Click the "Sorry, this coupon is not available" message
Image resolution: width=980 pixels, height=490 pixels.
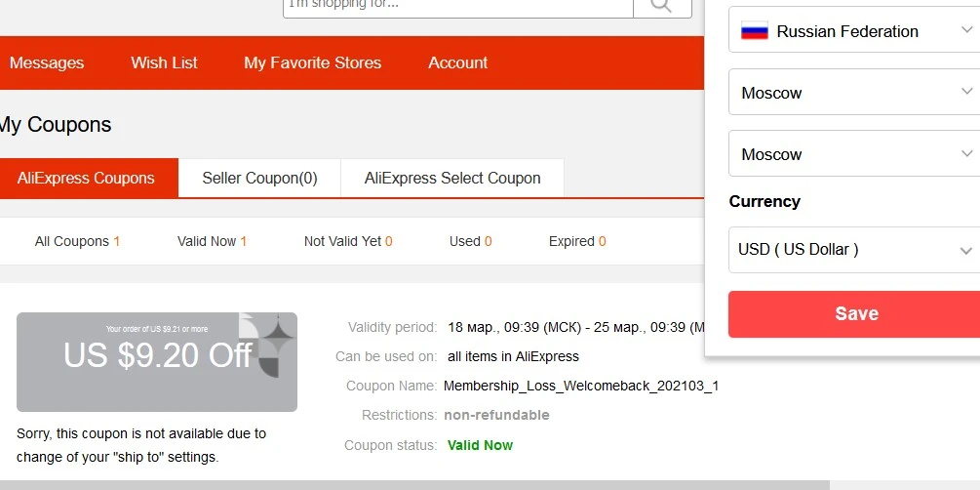tap(141, 445)
